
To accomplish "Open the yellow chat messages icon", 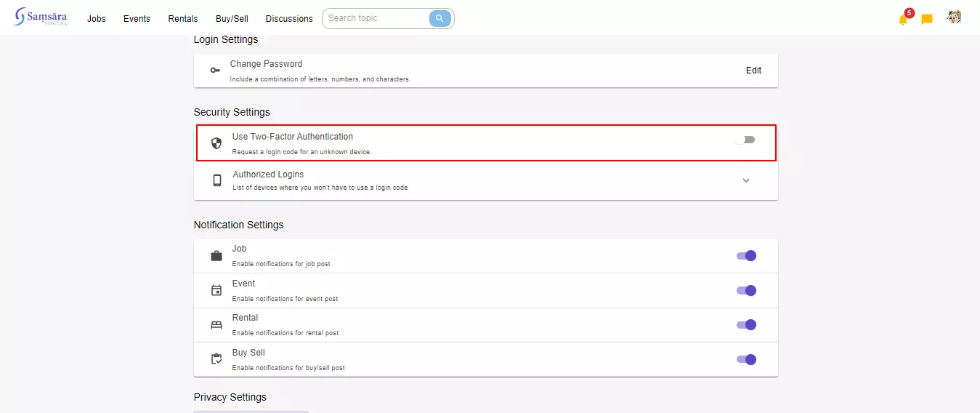I will click(x=927, y=20).
